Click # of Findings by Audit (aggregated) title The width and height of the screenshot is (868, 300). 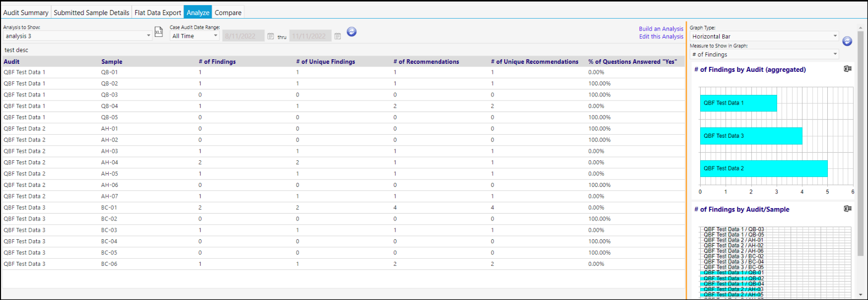click(x=750, y=70)
